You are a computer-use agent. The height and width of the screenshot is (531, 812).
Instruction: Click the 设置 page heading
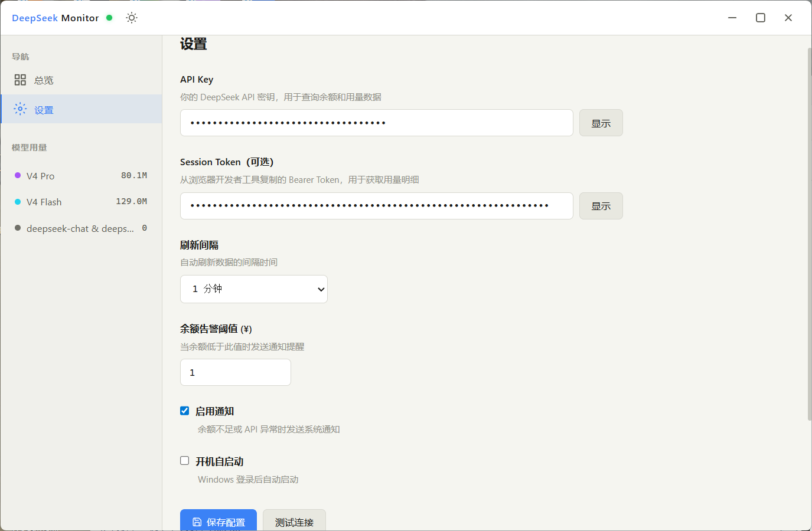click(194, 44)
